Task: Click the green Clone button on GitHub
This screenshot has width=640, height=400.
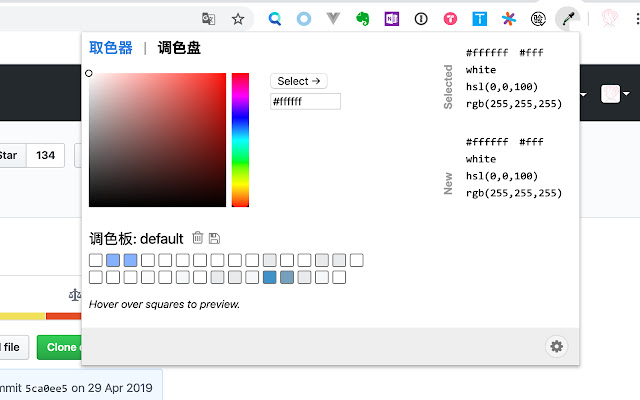Action: pos(59,347)
